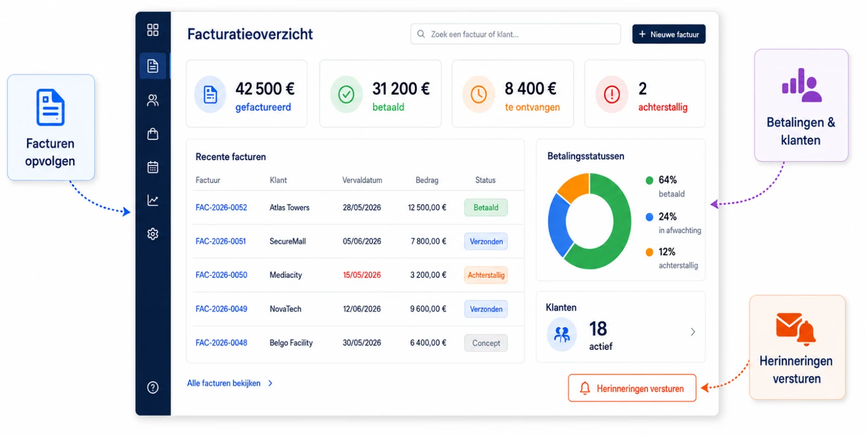The width and height of the screenshot is (868, 437).
Task: Click the Concept status badge
Action: [486, 343]
